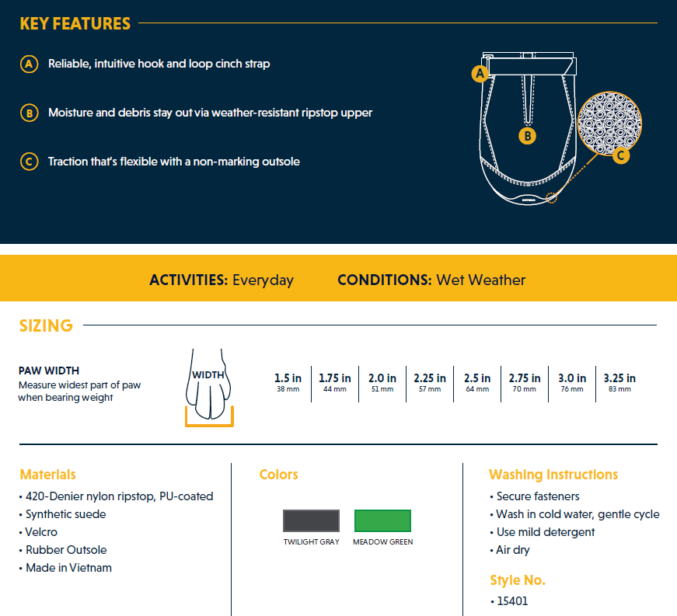Image resolution: width=677 pixels, height=616 pixels.
Task: Click the TWILIGHT GRAY label
Action: (x=312, y=541)
